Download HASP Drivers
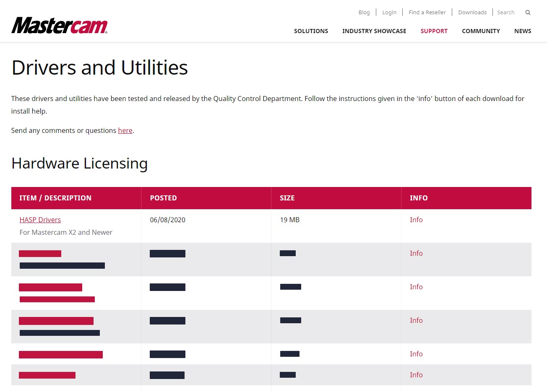The image size is (547, 392). pos(40,220)
